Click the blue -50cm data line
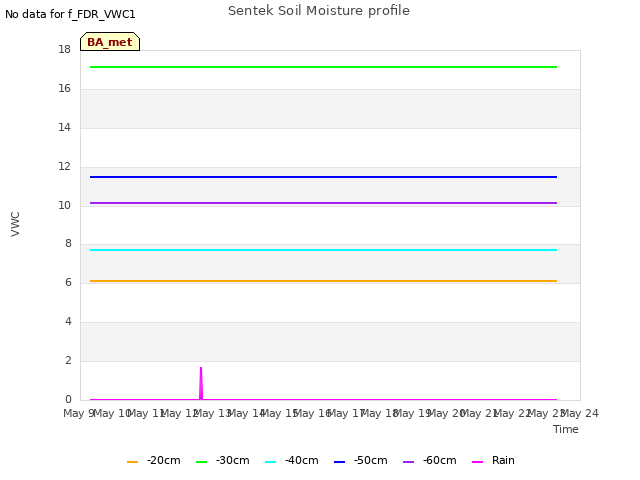The height and width of the screenshot is (480, 640). pyautogui.click(x=323, y=177)
